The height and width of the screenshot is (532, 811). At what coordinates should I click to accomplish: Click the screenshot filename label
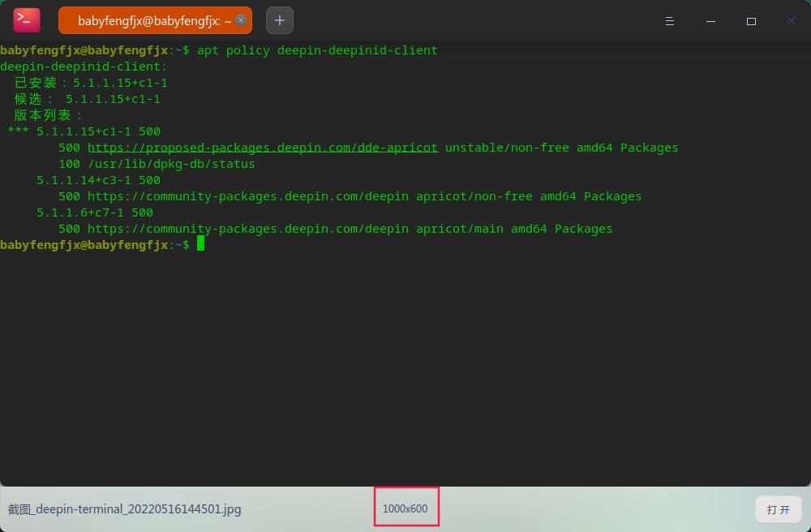coord(125,509)
